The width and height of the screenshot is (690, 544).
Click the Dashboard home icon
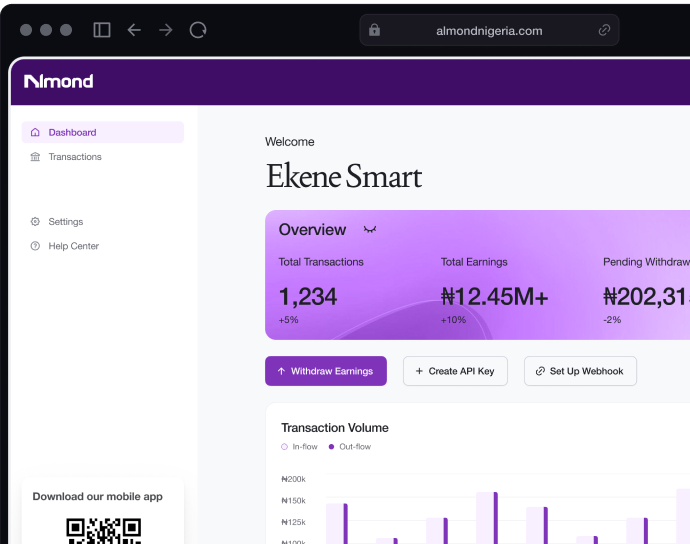[35, 132]
